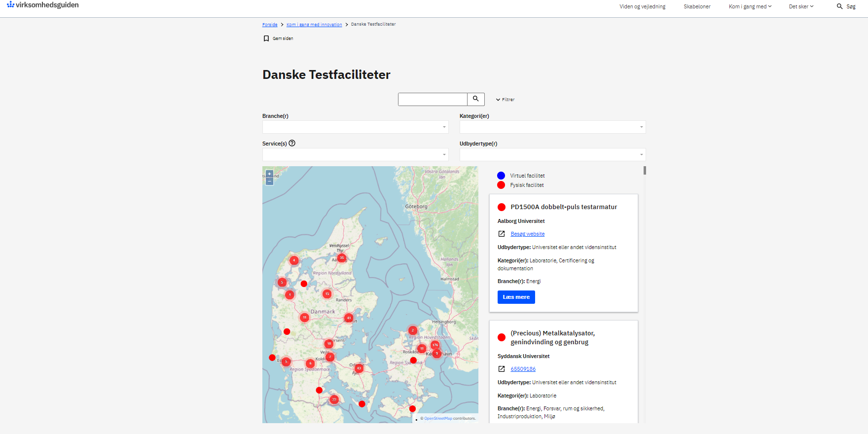Open the 11 cluster in central Jutland
Screen dimensions: 868x434
pos(305,318)
